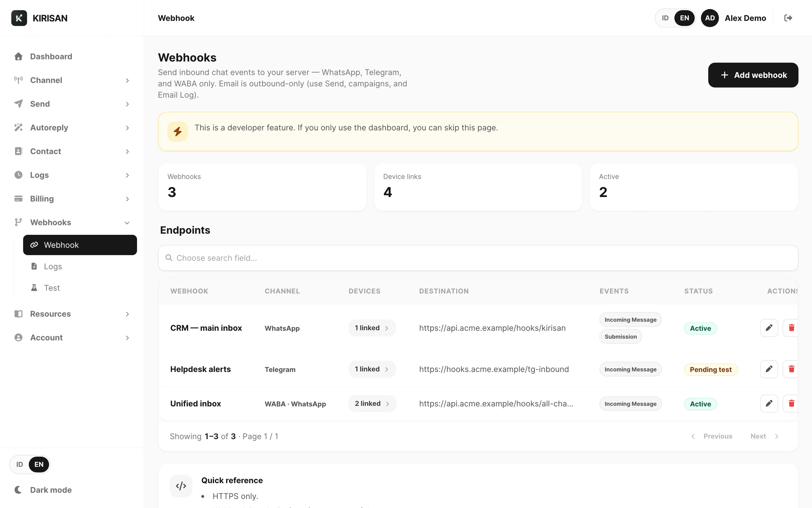This screenshot has height=508, width=812.
Task: Expand the Contact menu chevron
Action: (x=127, y=152)
